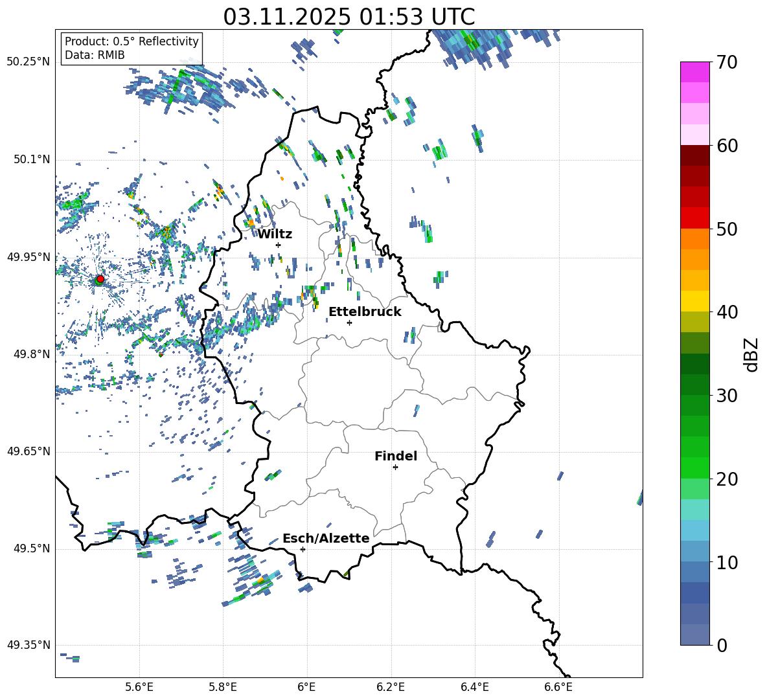Click the Product 0.5° Reflectivity info text
Screen dimensions: 767x700
coord(132,41)
